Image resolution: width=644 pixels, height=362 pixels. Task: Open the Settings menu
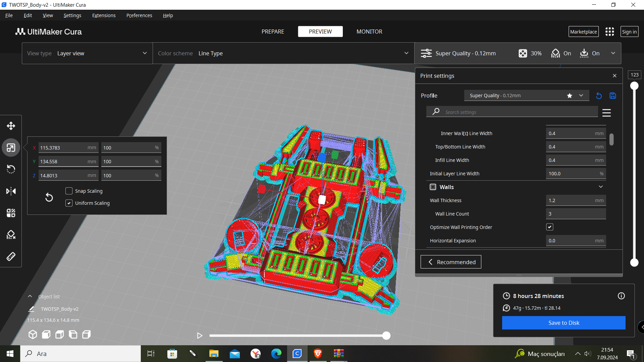[72, 15]
